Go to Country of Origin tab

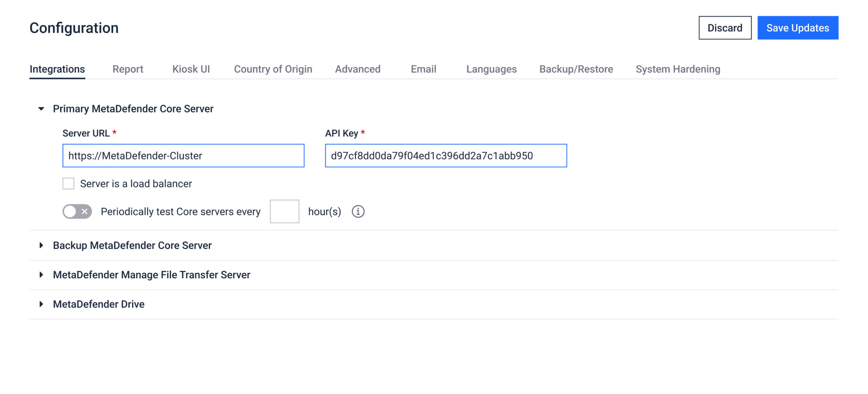coord(273,69)
